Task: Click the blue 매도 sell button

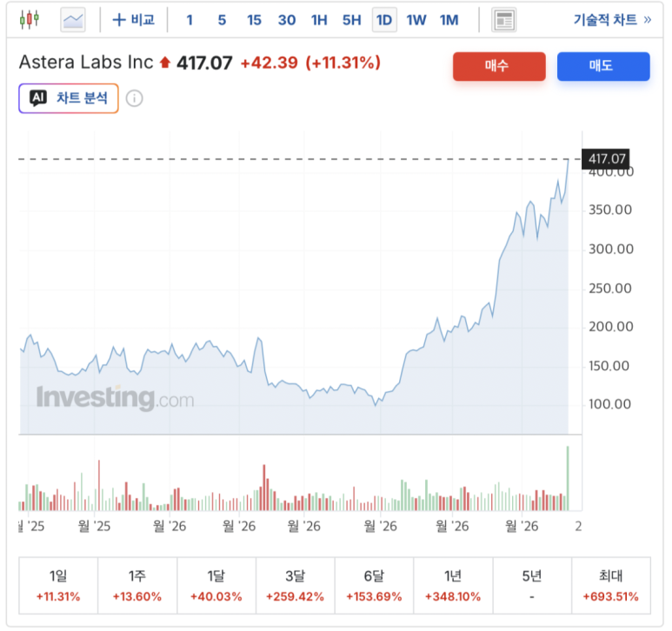Action: pyautogui.click(x=603, y=66)
